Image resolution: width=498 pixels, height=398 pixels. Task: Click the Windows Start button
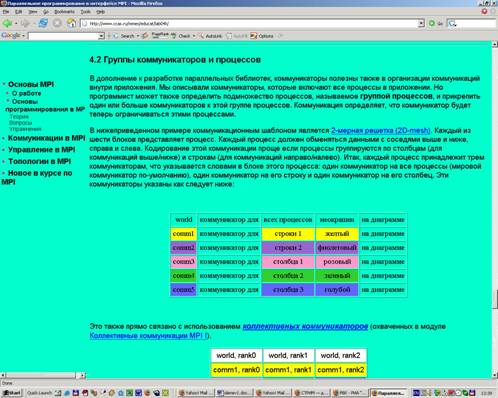(x=12, y=393)
